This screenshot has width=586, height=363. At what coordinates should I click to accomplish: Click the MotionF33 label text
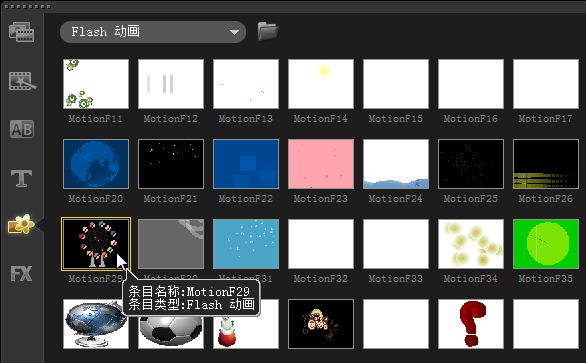396,279
